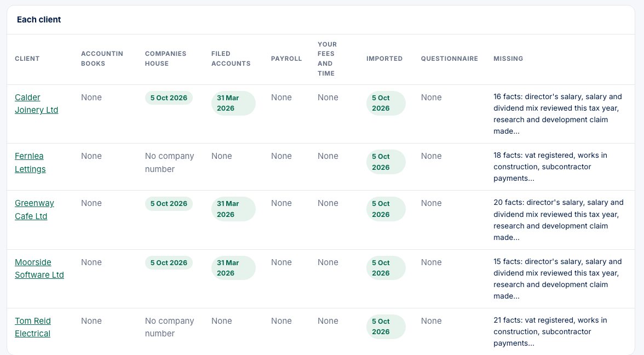The image size is (644, 355).
Task: Click the Your Fees and Time header
Action: coord(327,58)
